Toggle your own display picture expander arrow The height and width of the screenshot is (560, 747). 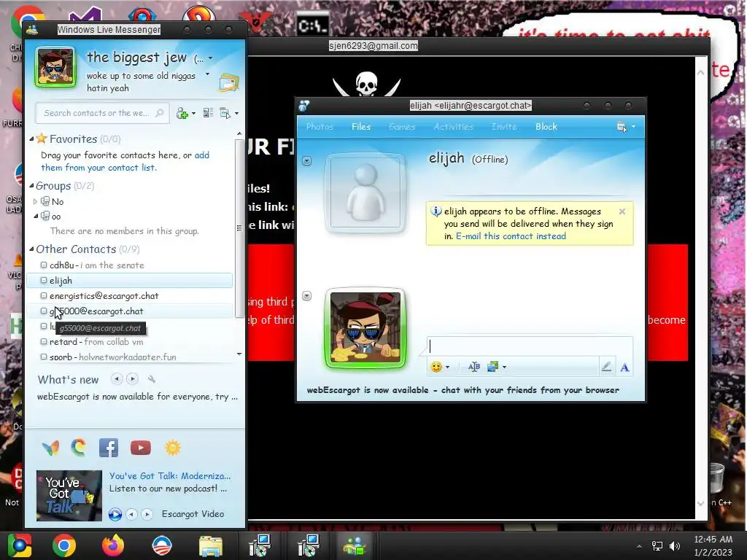click(x=307, y=296)
